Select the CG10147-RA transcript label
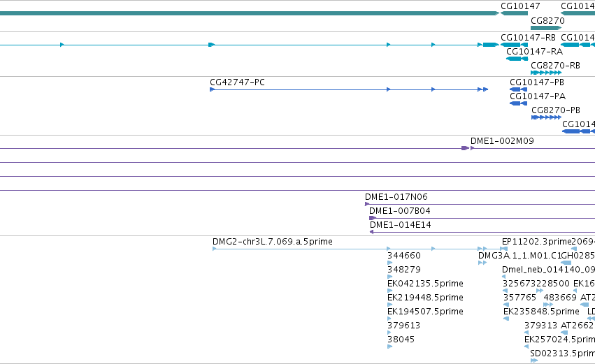The height and width of the screenshot is (364, 595). coord(534,52)
